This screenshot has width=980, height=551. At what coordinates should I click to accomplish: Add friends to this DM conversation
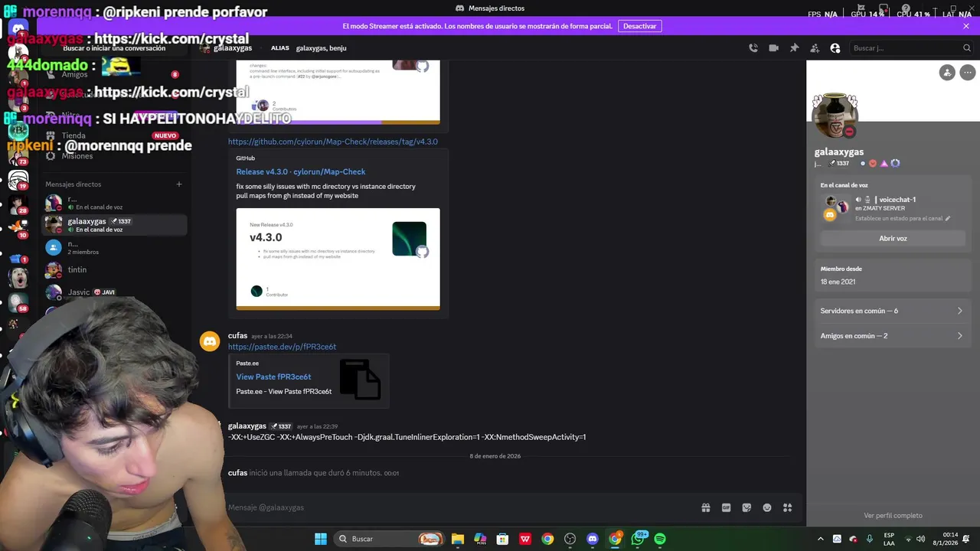pyautogui.click(x=815, y=48)
